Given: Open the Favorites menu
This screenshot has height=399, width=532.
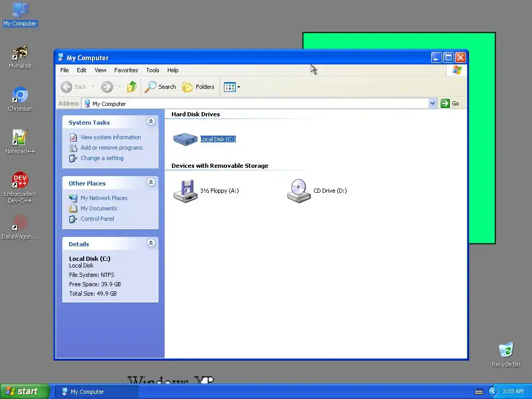Looking at the screenshot, I should (126, 70).
